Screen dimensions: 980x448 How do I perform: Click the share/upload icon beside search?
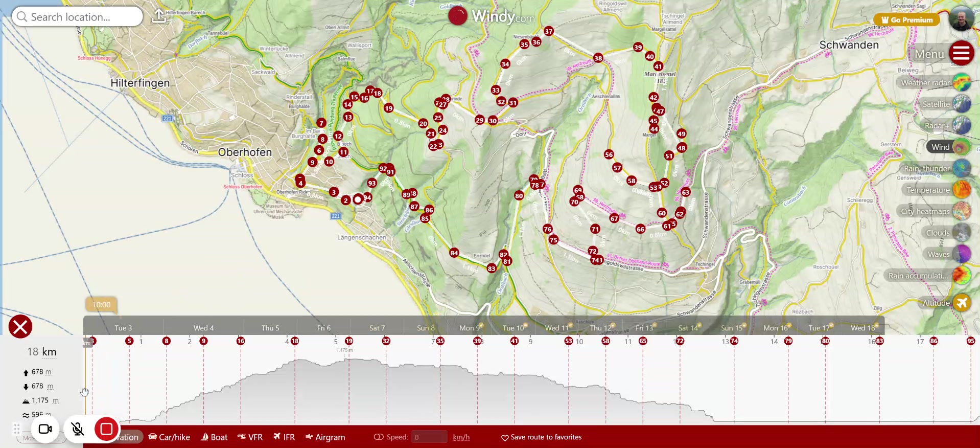click(x=159, y=16)
